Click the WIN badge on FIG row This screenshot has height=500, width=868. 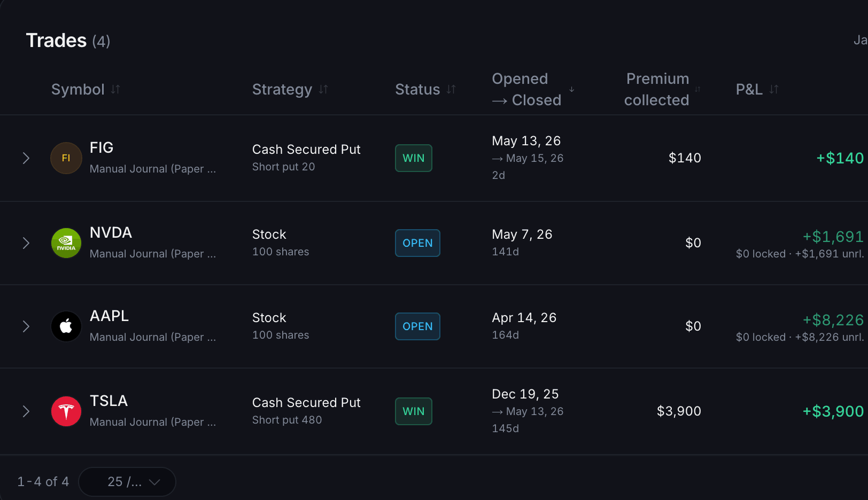414,158
